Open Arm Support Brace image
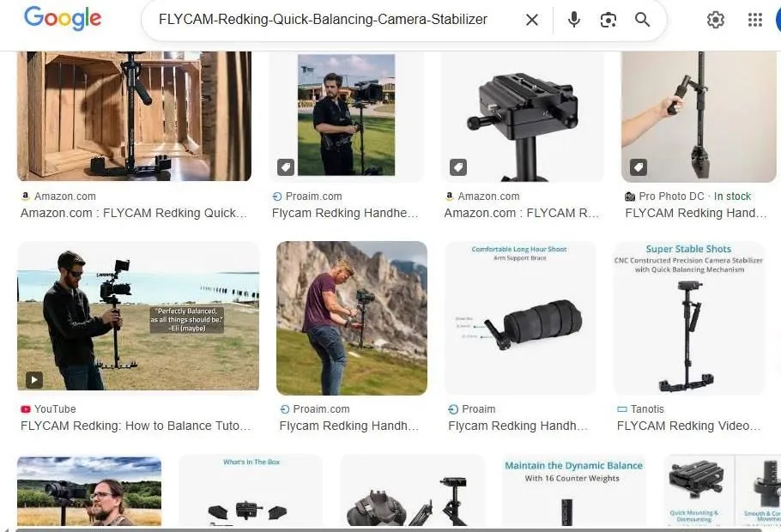Viewport: 781px width, 532px height. pos(519,318)
